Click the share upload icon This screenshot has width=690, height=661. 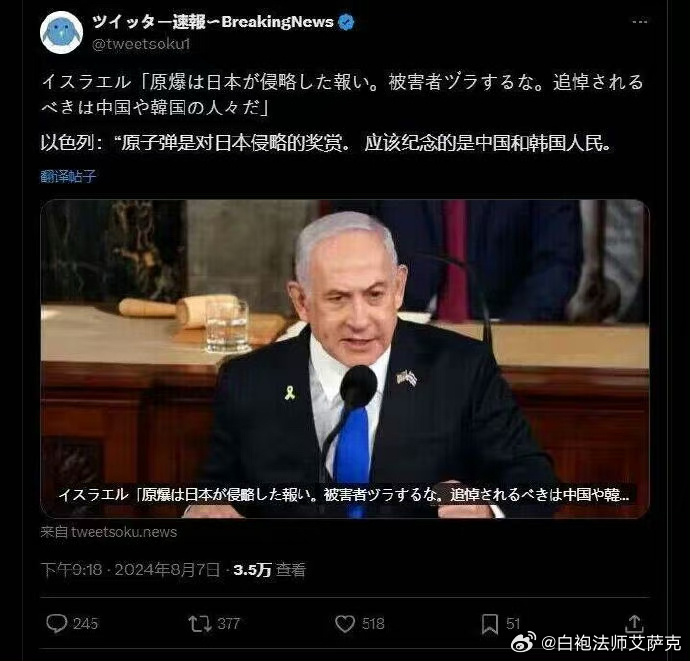634,624
